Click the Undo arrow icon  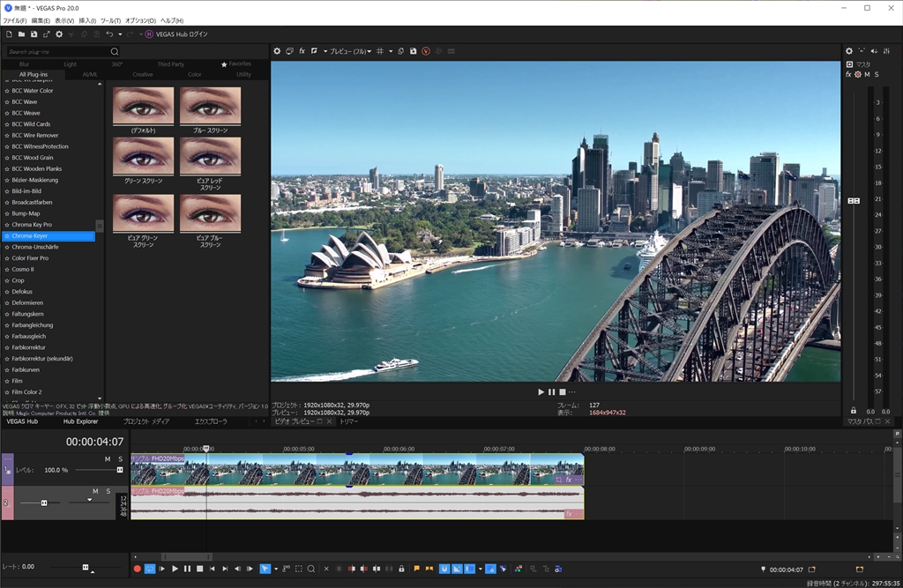tap(109, 33)
